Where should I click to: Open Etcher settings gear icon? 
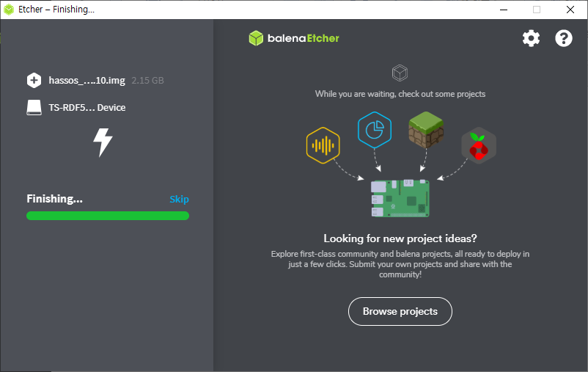tap(531, 38)
